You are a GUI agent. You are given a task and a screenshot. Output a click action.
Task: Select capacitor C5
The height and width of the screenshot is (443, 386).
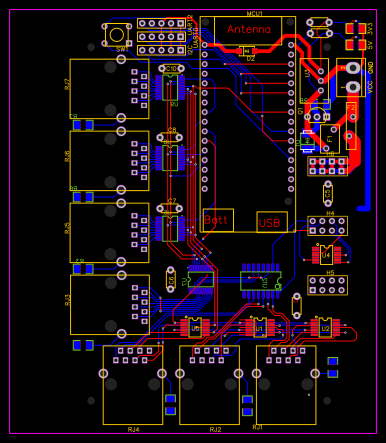328,193
